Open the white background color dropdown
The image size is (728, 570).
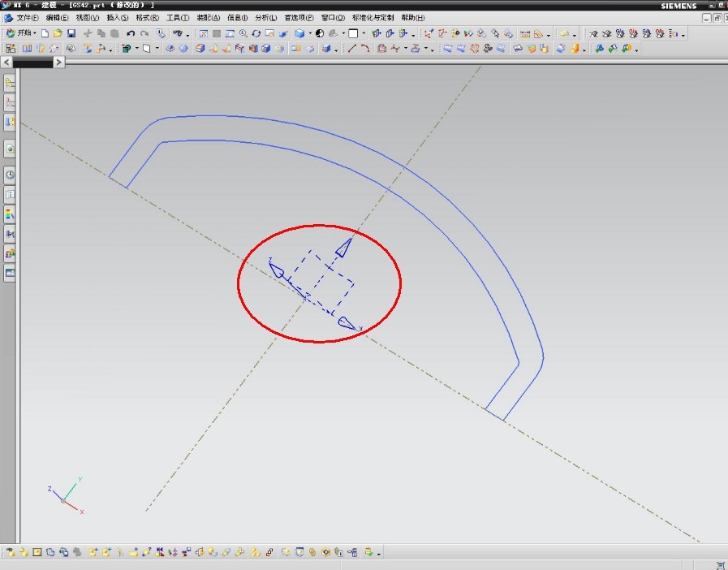[x=364, y=33]
